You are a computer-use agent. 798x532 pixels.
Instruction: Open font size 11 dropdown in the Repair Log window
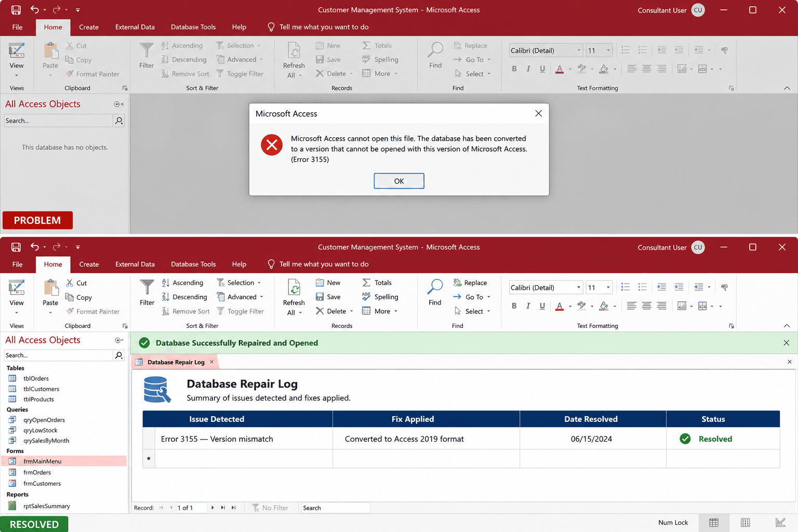[608, 287]
